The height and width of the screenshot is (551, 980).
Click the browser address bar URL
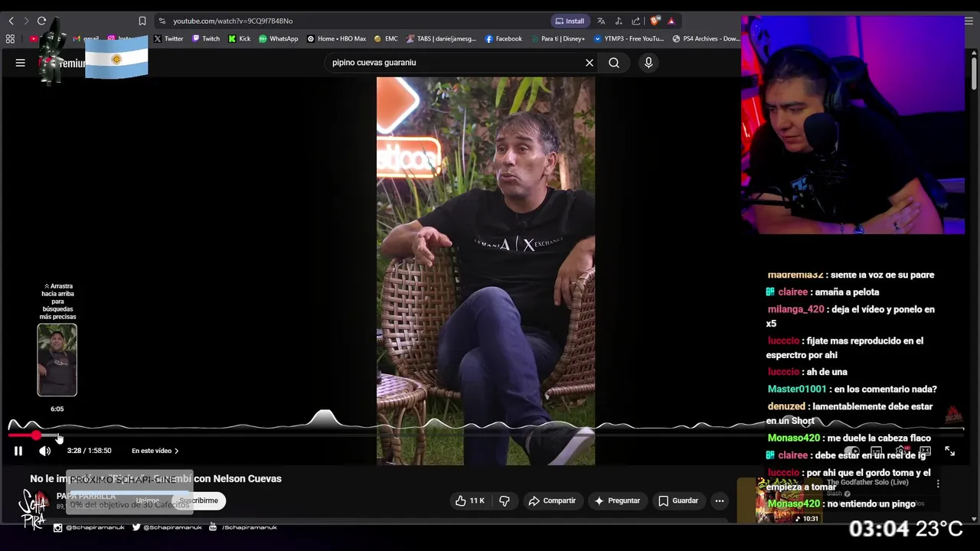233,21
